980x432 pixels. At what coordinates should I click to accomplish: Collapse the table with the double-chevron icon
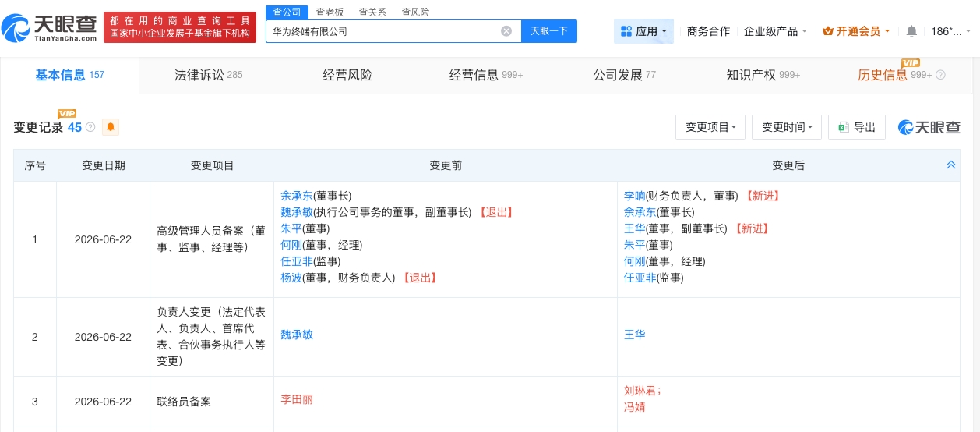tap(950, 165)
